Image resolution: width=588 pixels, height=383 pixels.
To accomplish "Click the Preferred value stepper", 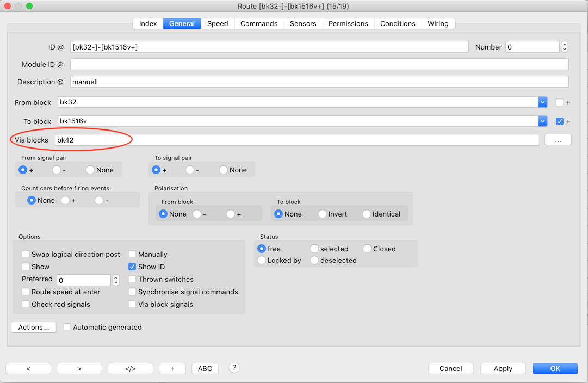I will point(115,280).
